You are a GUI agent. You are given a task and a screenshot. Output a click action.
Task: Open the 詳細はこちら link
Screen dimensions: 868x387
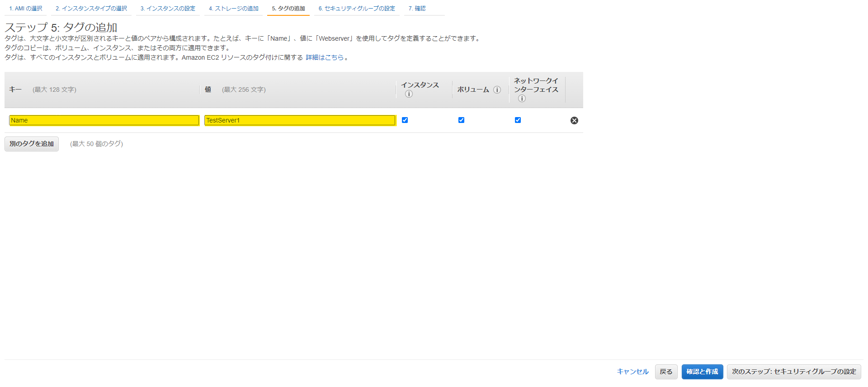325,57
